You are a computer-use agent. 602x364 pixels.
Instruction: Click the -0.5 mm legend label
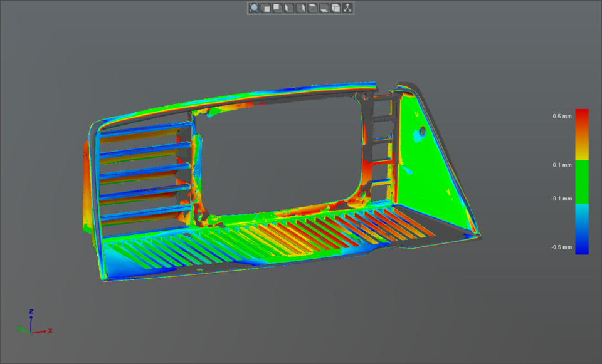click(x=561, y=247)
